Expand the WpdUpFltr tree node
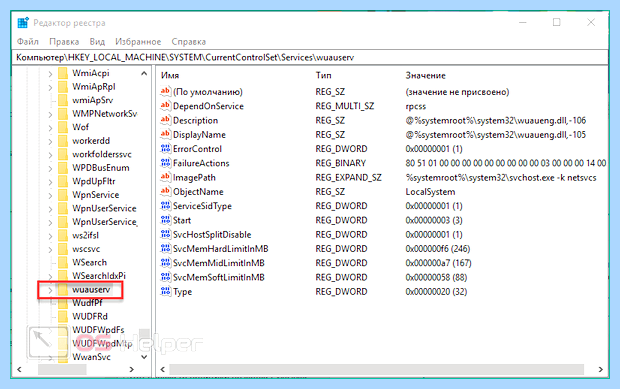Screen dimensions: 620x389 (x=50, y=182)
